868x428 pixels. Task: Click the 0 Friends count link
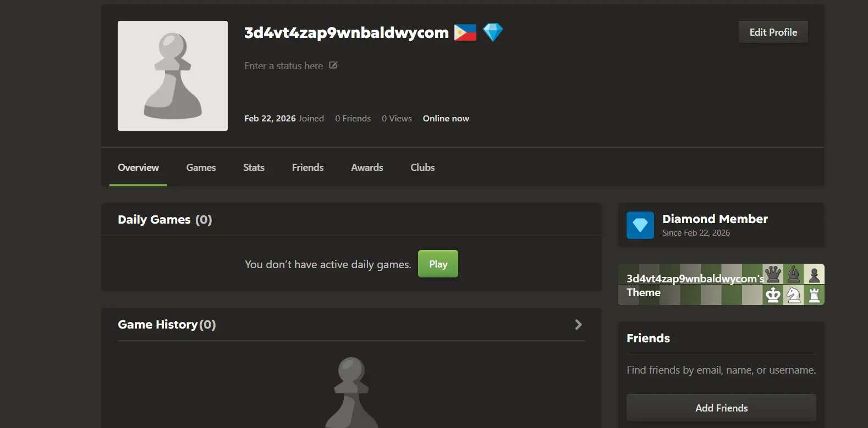[x=353, y=119]
